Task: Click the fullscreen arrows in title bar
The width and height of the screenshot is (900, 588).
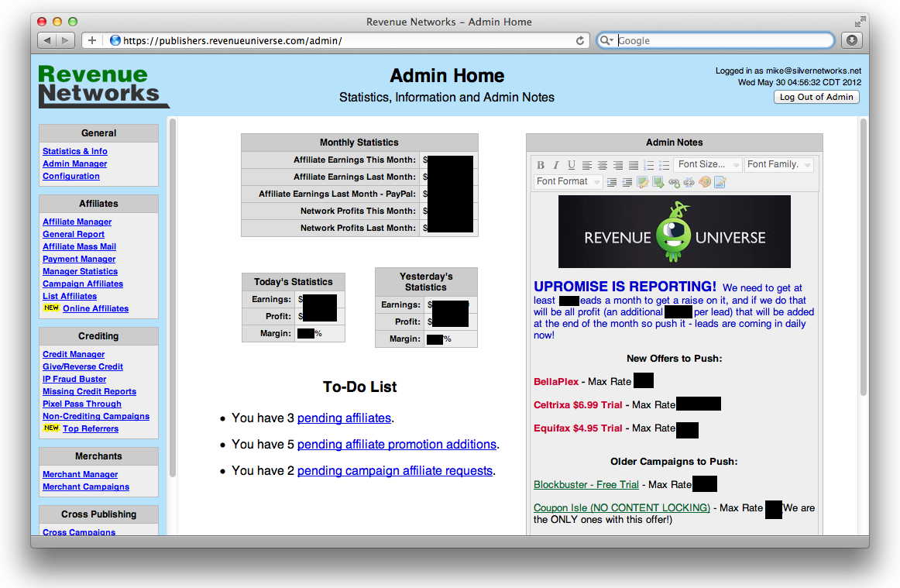Action: point(859,22)
